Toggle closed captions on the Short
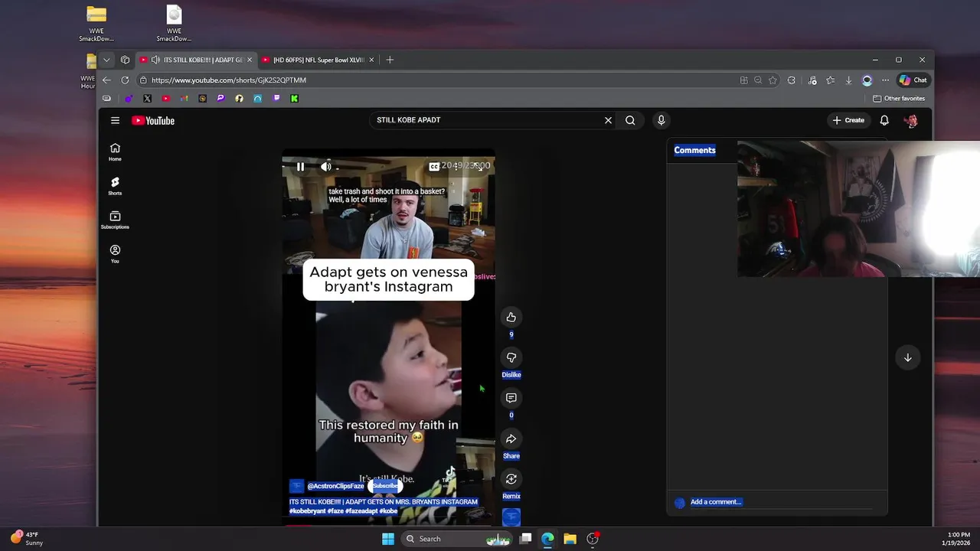This screenshot has width=980, height=551. [x=434, y=166]
